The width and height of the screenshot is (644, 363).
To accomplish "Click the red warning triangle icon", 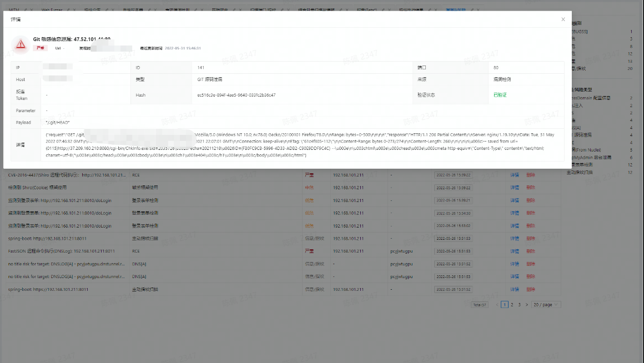I will tap(21, 44).
